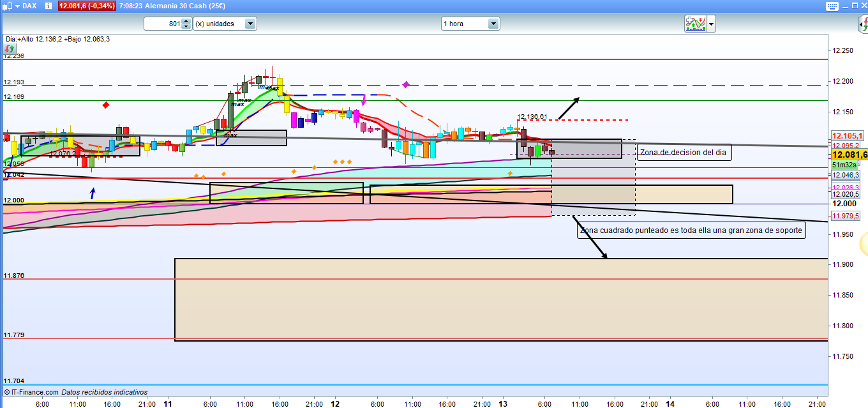This screenshot has height=408, width=868.
Task: Increase units with stepper up arrow
Action: (x=186, y=21)
